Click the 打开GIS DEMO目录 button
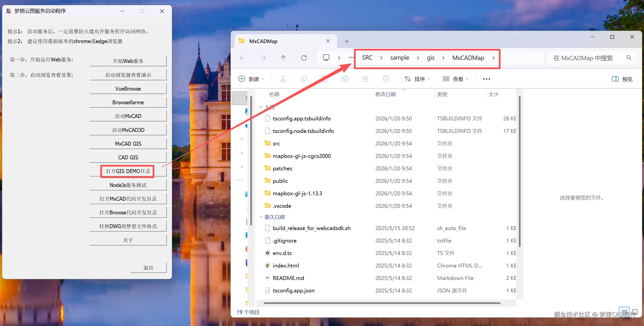Screen dimensions: 644x326 point(128,171)
